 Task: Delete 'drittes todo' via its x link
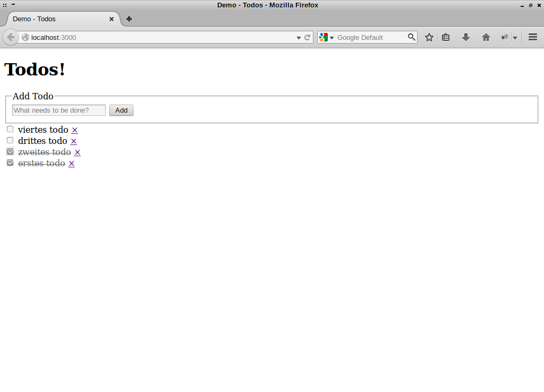tap(73, 141)
